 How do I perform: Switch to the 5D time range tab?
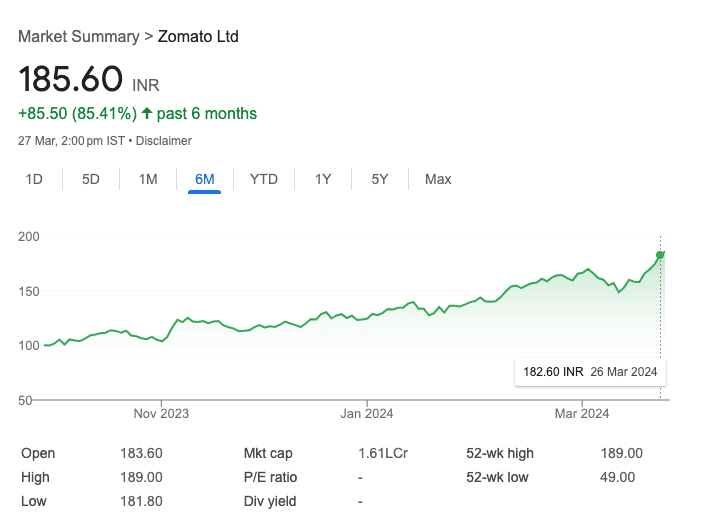[x=91, y=179]
